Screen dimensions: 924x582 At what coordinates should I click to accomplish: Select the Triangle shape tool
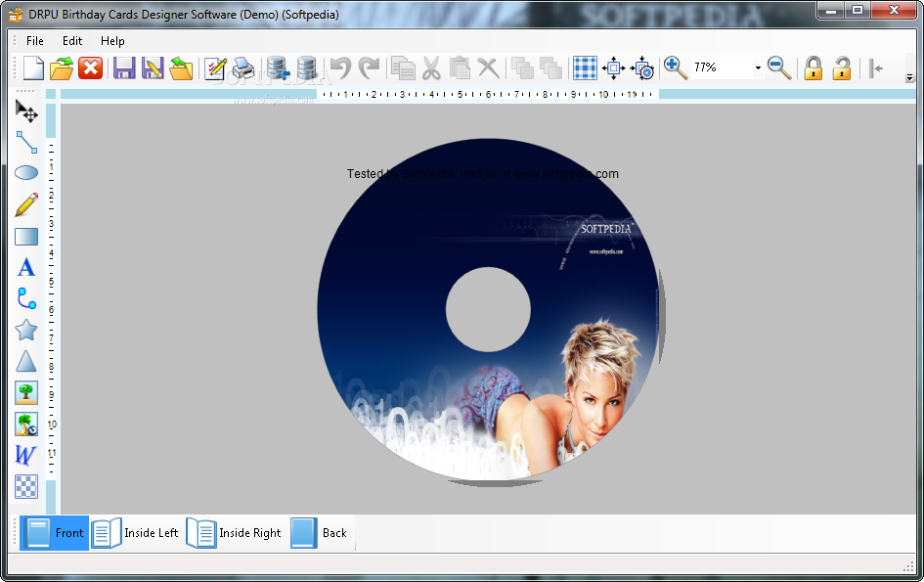click(26, 361)
